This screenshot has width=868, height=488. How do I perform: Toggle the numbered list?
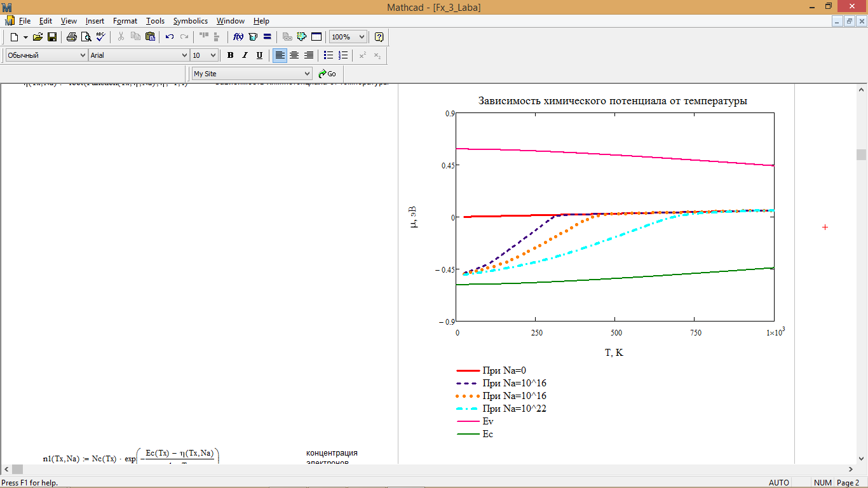click(343, 55)
